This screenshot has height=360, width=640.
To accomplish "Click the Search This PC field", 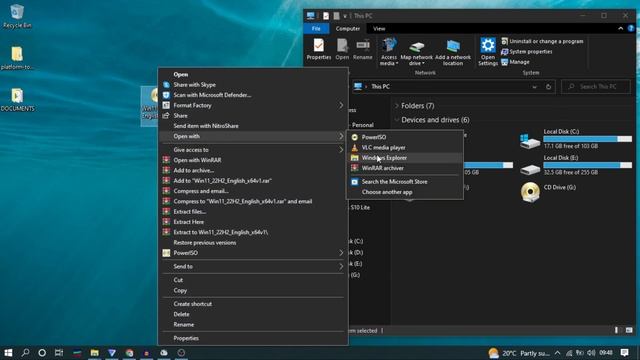I will pos(596,87).
